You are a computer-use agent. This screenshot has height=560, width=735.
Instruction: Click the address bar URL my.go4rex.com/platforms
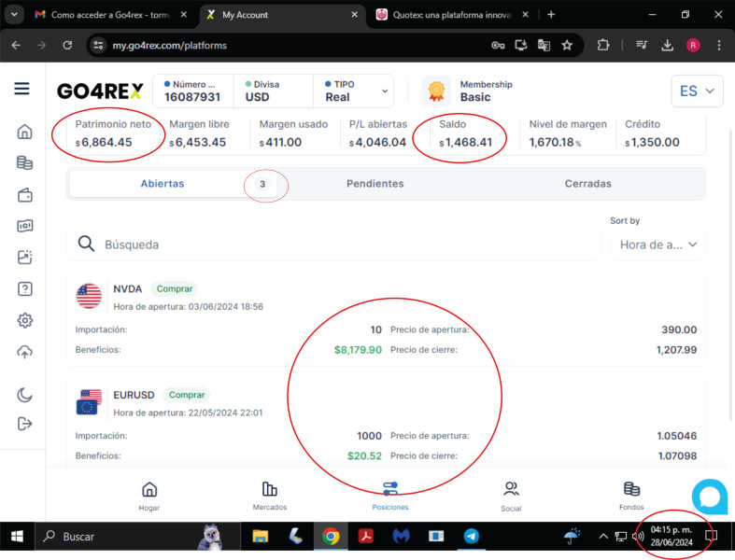tap(169, 46)
